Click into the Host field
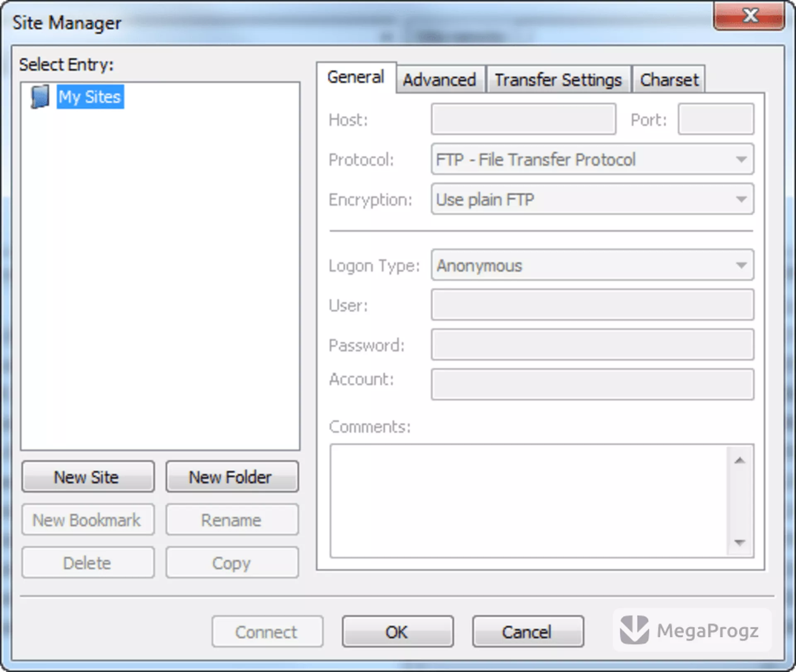The image size is (796, 672). click(523, 119)
